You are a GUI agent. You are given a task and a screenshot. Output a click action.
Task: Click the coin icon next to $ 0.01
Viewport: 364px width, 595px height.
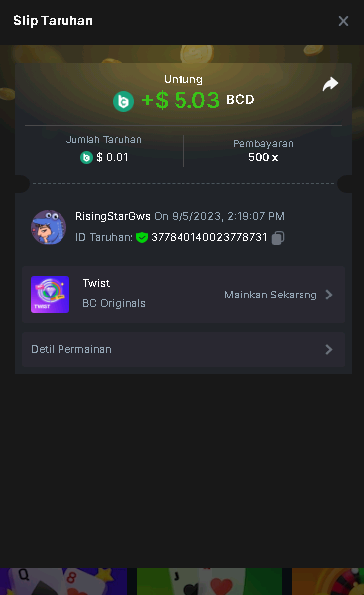86,157
